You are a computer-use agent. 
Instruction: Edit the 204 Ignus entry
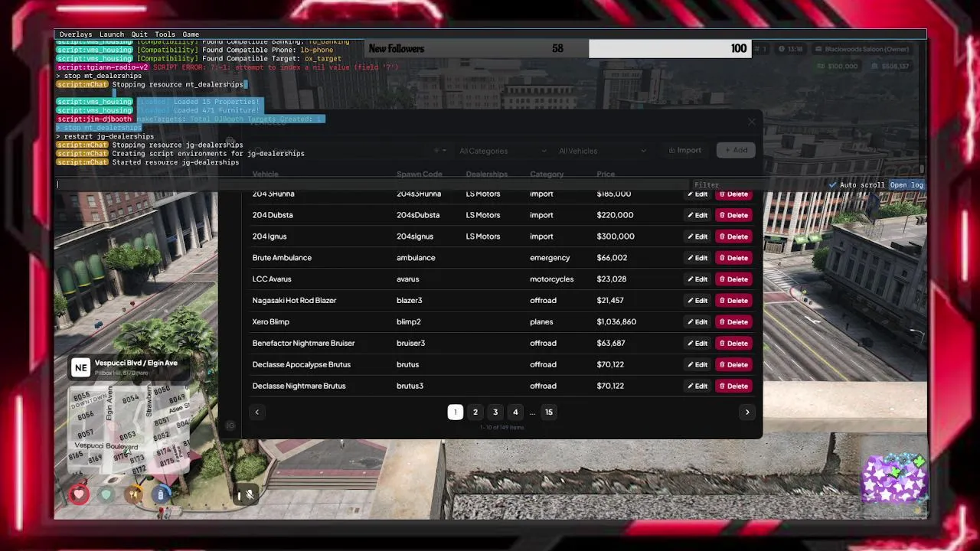pos(697,237)
